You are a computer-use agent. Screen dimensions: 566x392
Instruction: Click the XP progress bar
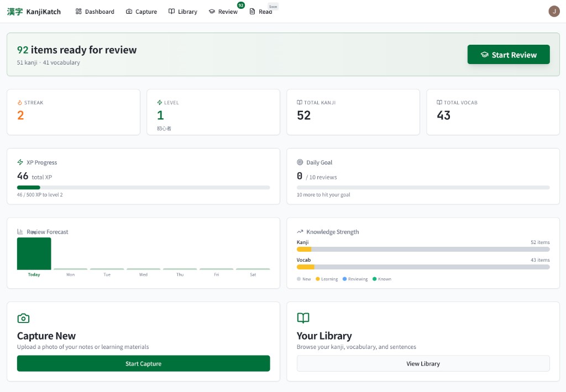pos(143,187)
